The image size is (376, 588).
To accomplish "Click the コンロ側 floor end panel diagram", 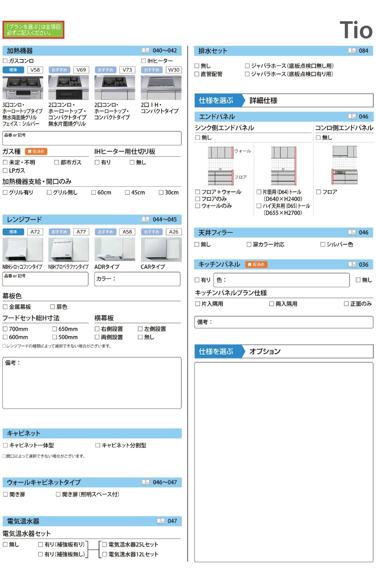I will [x=345, y=165].
